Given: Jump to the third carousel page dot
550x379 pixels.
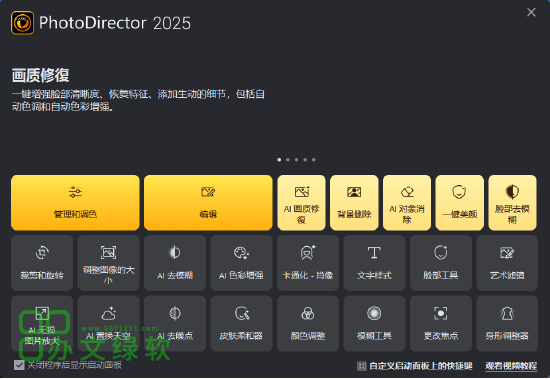Looking at the screenshot, I should (x=296, y=160).
